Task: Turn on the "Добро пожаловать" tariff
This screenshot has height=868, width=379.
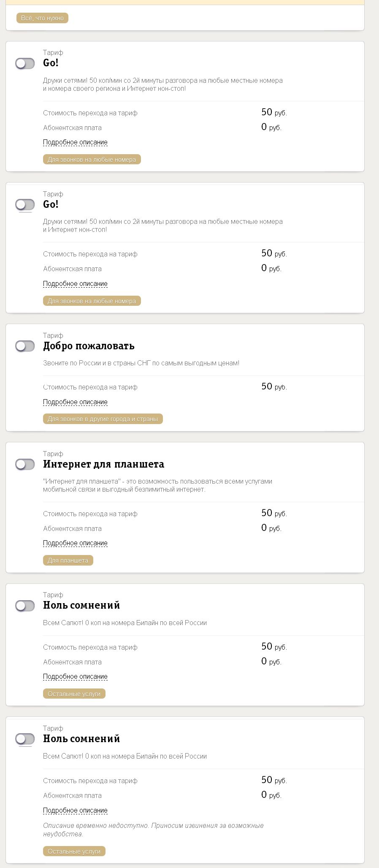Action: pyautogui.click(x=25, y=346)
